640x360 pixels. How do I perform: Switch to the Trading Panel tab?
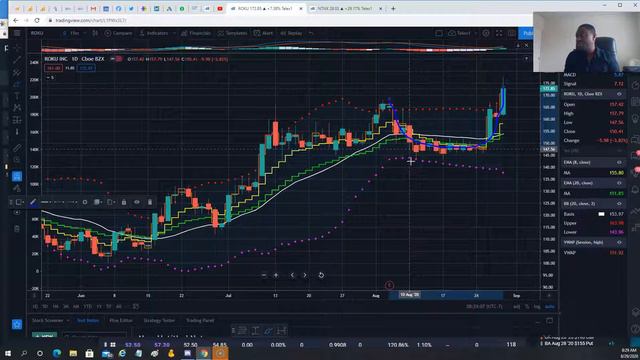[200, 320]
